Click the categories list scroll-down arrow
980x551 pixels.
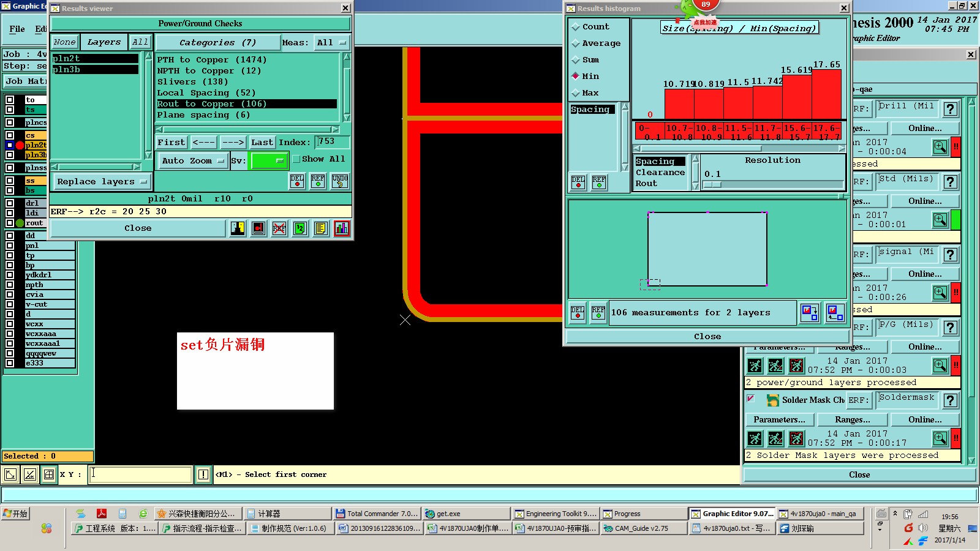(x=347, y=118)
